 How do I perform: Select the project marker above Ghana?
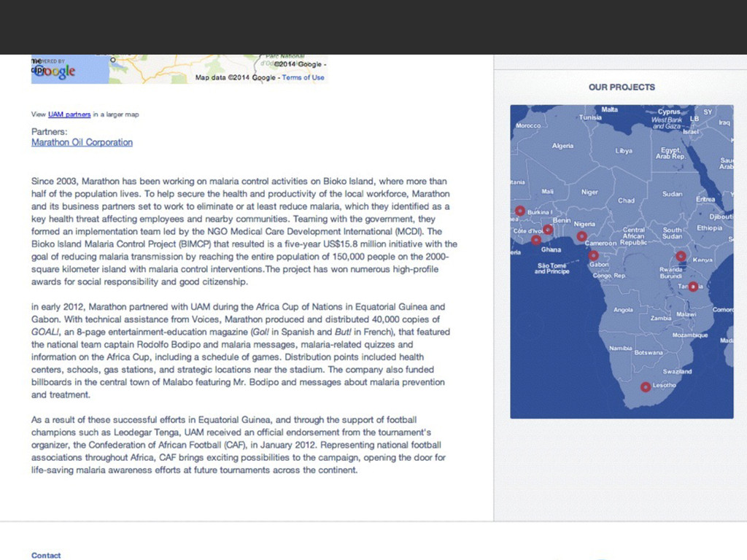536,240
